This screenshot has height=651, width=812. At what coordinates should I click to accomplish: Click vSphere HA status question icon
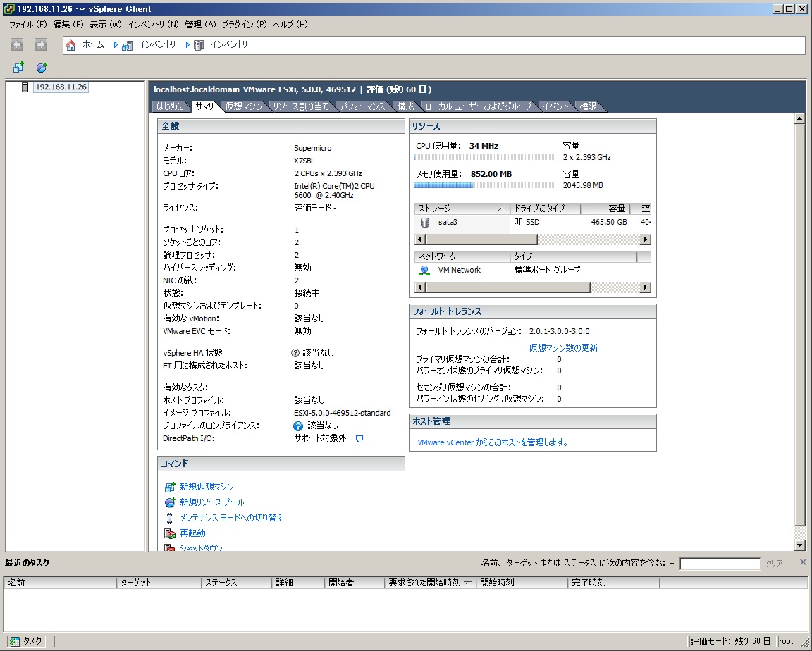click(295, 353)
